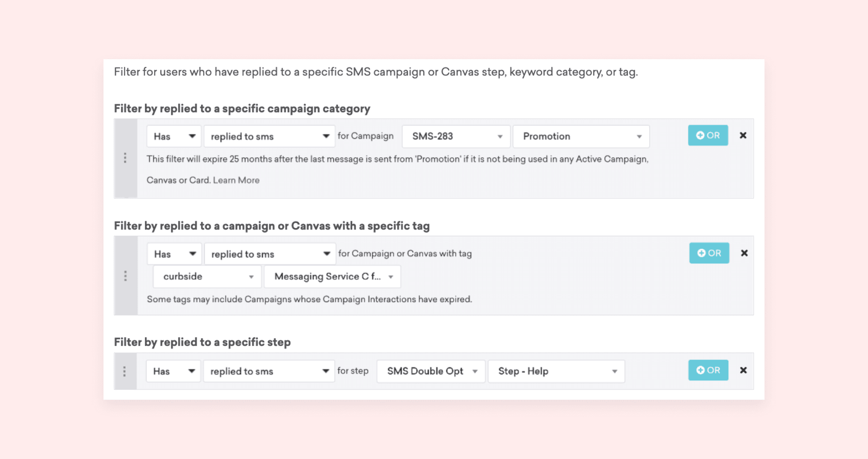Viewport: 868px width, 459px height.
Task: Click drag handle of the step filter
Action: [x=125, y=371]
